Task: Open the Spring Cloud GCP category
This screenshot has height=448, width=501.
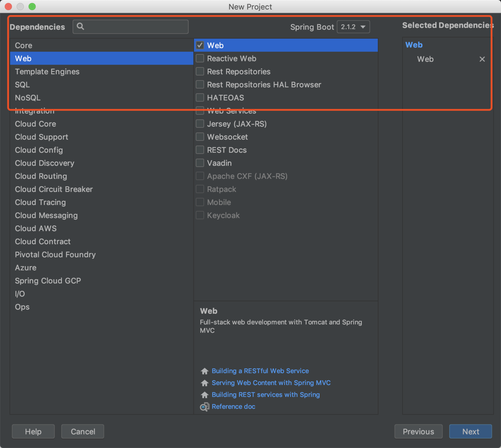Action: point(102,281)
